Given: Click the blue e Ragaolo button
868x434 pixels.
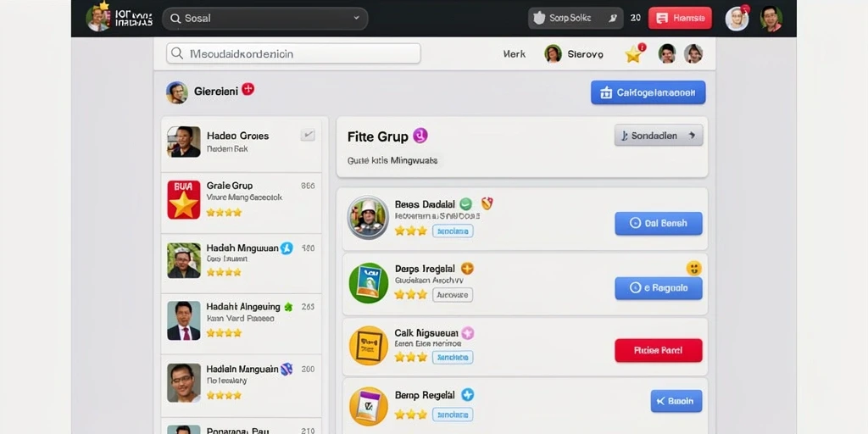Looking at the screenshot, I should (659, 288).
